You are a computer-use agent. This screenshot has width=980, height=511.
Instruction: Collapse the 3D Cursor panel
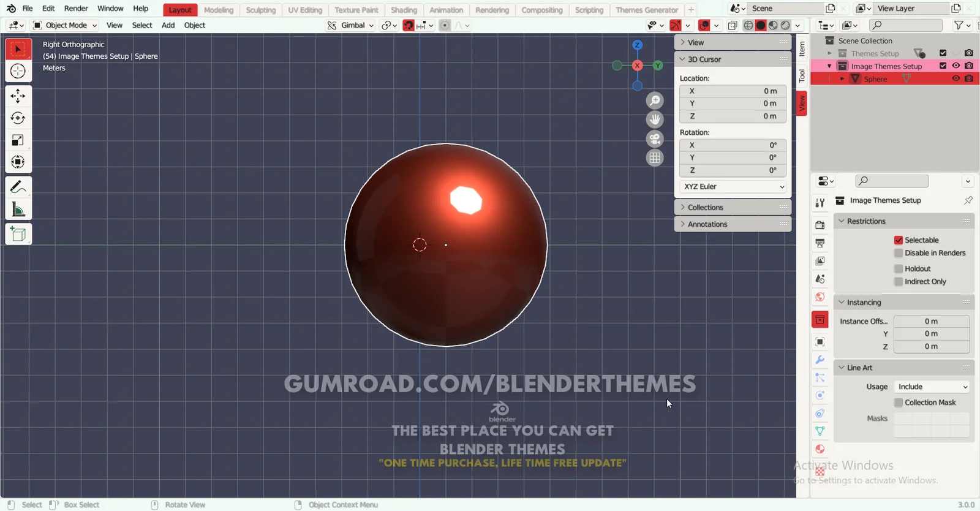point(733,59)
